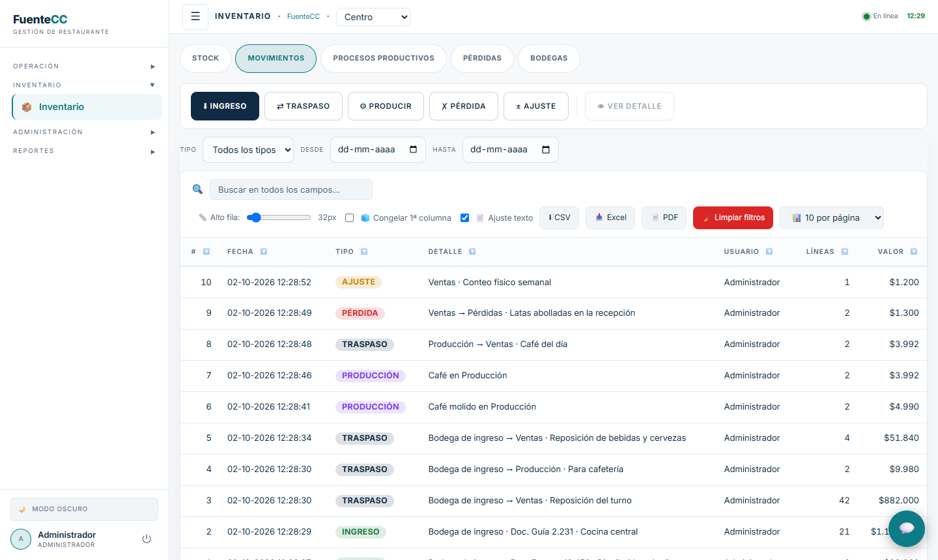Open filter on VALOR column

pos(914,251)
